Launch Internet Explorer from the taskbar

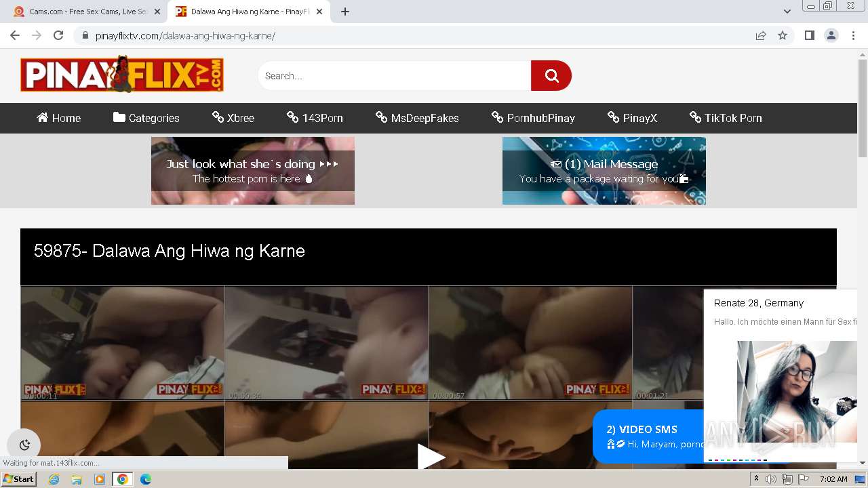(x=54, y=479)
